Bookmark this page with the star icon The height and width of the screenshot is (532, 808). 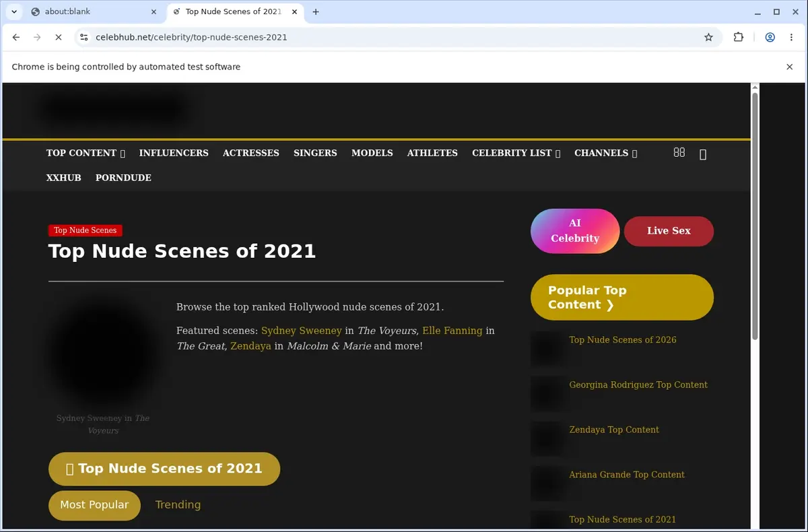(x=708, y=38)
